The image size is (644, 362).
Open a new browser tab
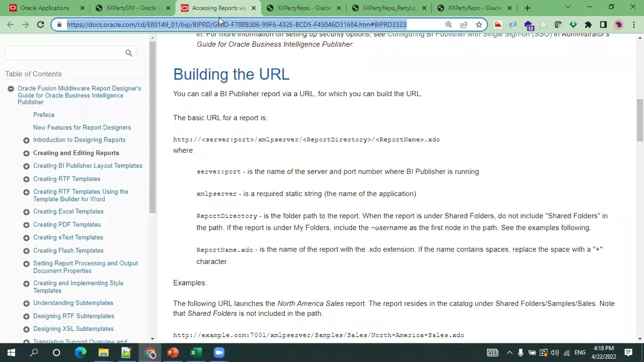527,8
